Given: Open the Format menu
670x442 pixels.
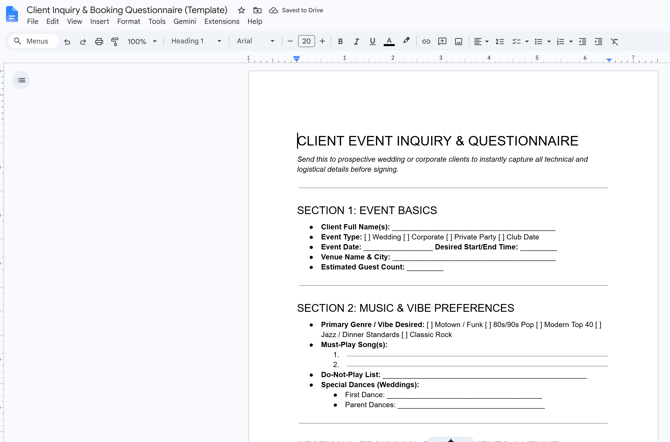Looking at the screenshot, I should [x=129, y=21].
